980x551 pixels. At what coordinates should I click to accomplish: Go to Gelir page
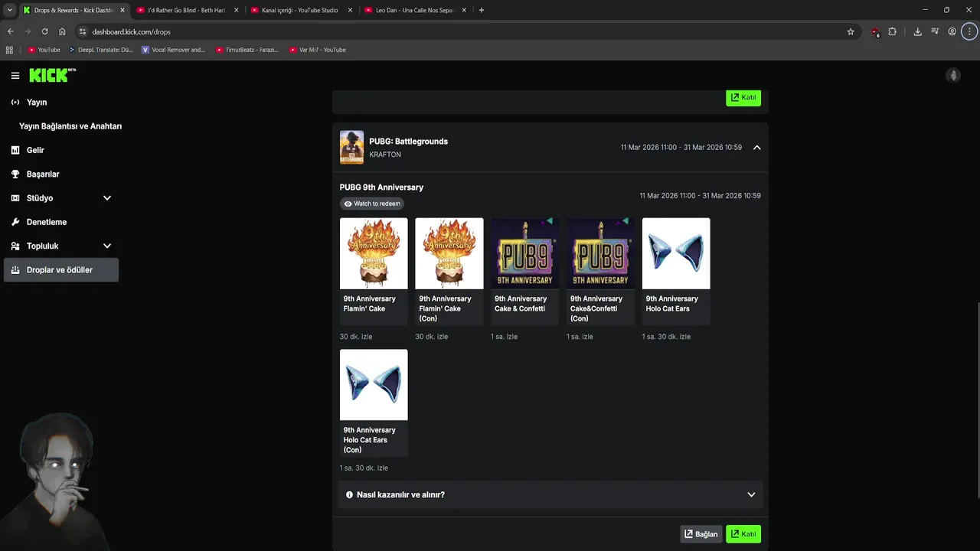35,150
